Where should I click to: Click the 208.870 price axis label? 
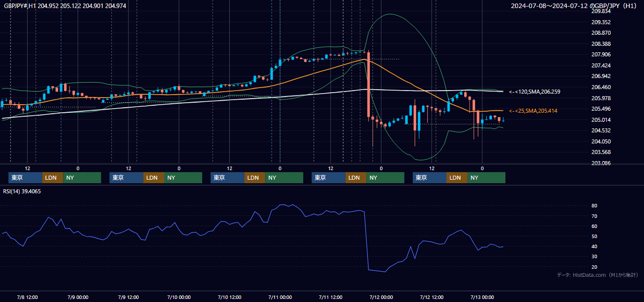(x=601, y=33)
